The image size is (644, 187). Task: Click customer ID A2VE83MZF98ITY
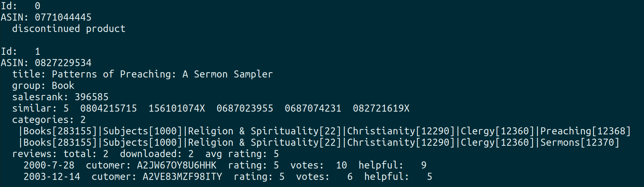tap(182, 177)
